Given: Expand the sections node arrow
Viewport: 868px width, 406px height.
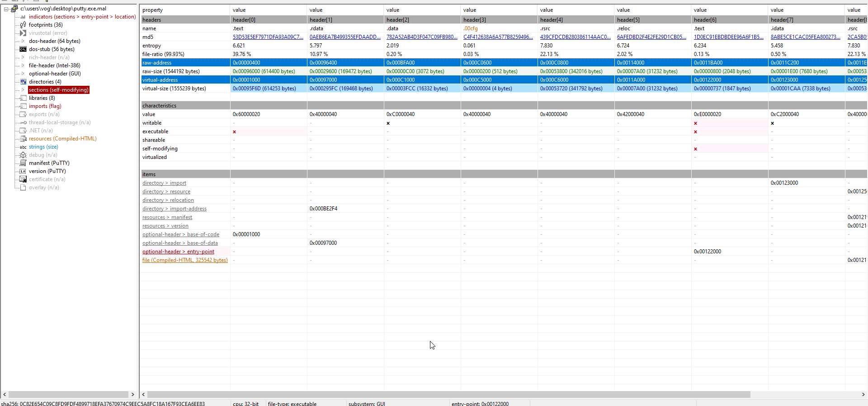Looking at the screenshot, I should 23,90.
